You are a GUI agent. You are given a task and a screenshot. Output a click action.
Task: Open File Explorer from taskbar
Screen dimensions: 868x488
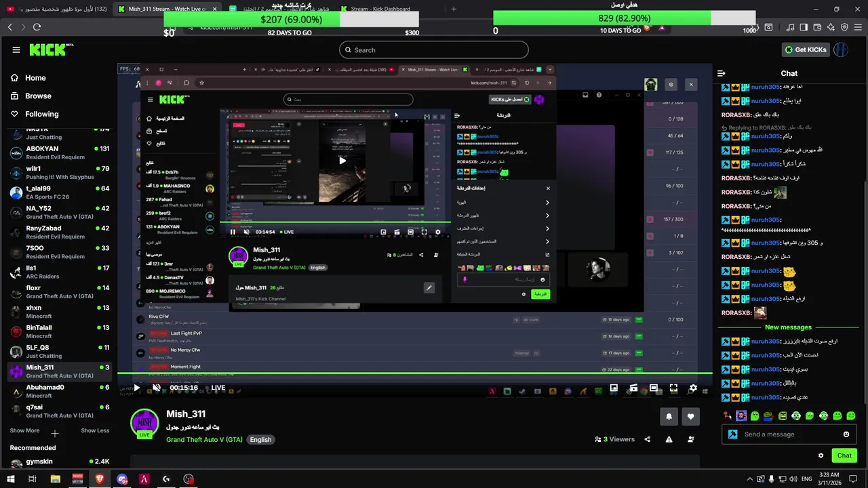coord(56,479)
